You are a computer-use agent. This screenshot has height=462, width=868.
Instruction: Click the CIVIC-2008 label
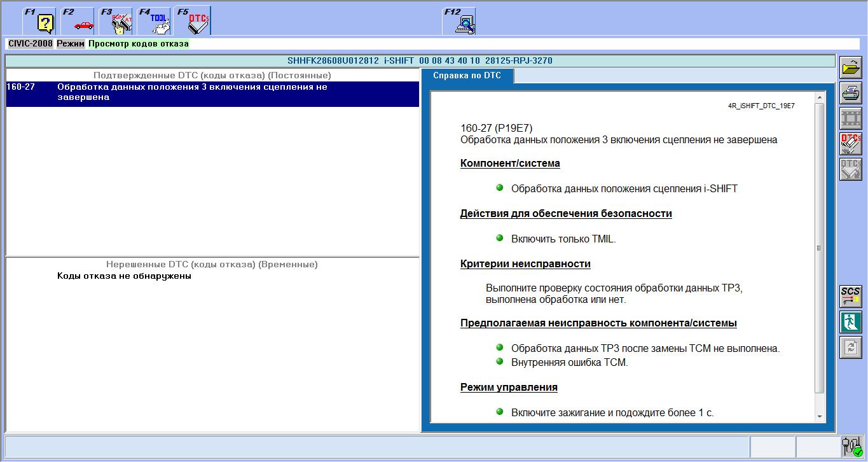(x=31, y=44)
